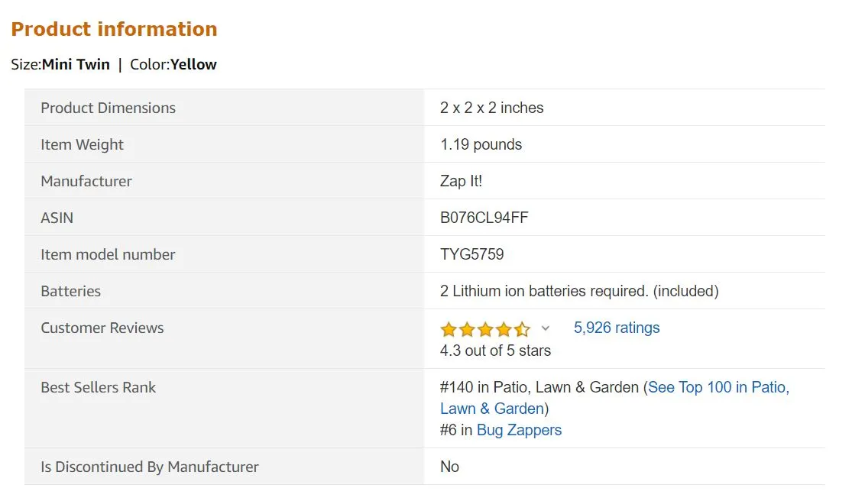Click the 4.3 out of 5 stars text

(495, 351)
